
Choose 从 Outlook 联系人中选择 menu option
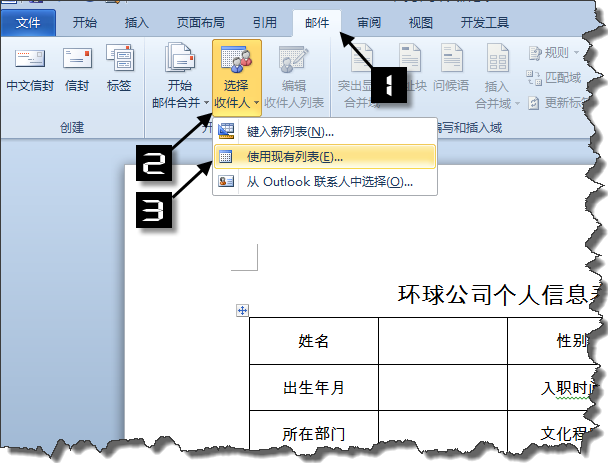tap(329, 181)
